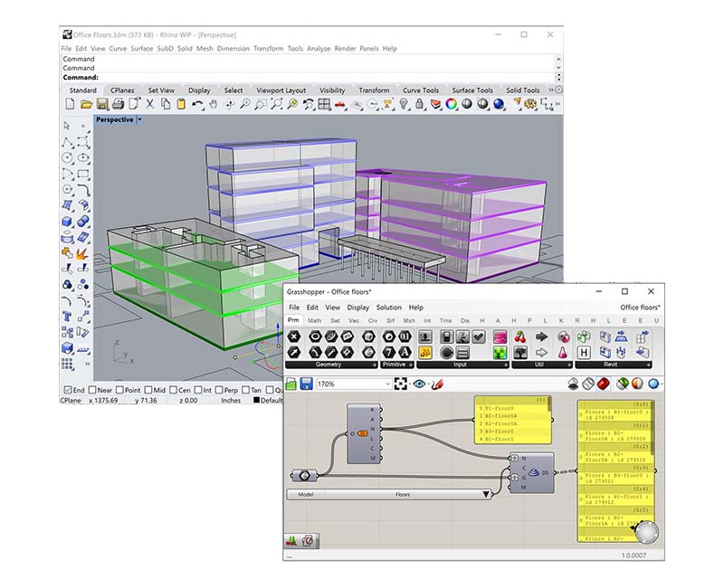Viewport: 724px width, 588px height.
Task: Expand the Geometry panel in Grasshopper ribbon
Action: (373, 365)
